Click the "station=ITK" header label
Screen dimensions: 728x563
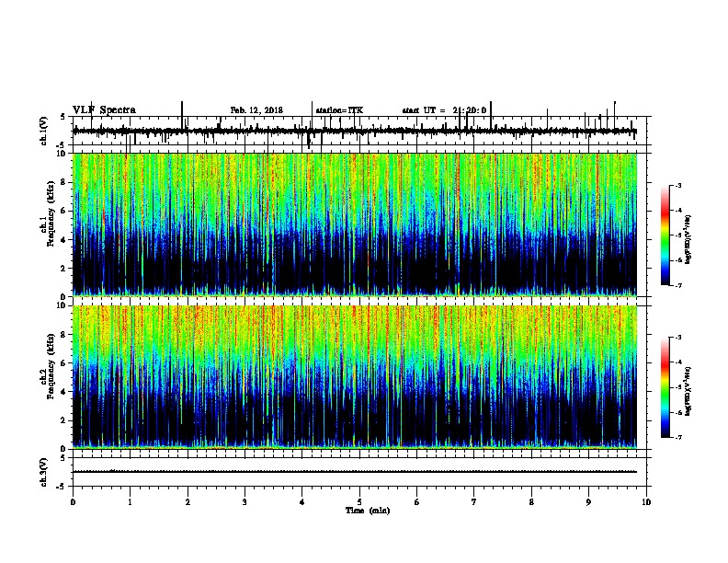pyautogui.click(x=339, y=110)
